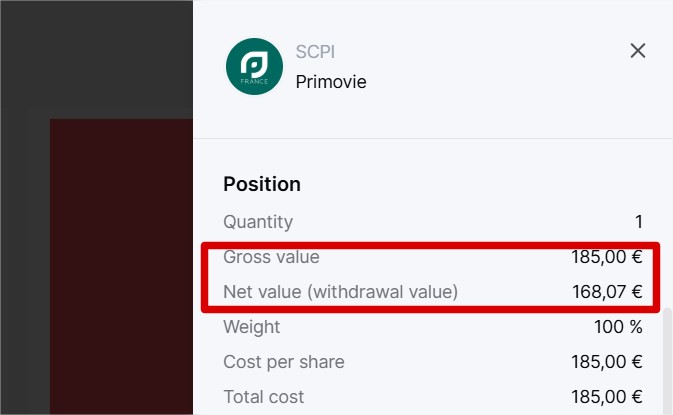Click the Gross value amount 185,00 €
Viewport: 673px width, 415px height.
pos(606,257)
